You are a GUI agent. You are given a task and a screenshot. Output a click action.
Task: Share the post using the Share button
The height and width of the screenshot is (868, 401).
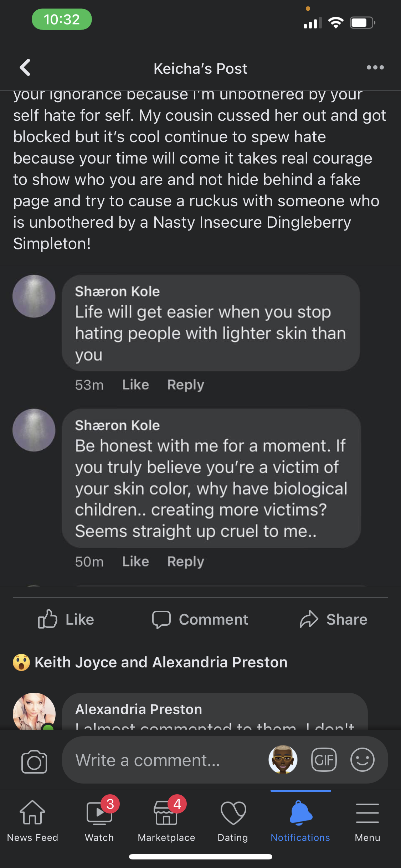coord(334,619)
